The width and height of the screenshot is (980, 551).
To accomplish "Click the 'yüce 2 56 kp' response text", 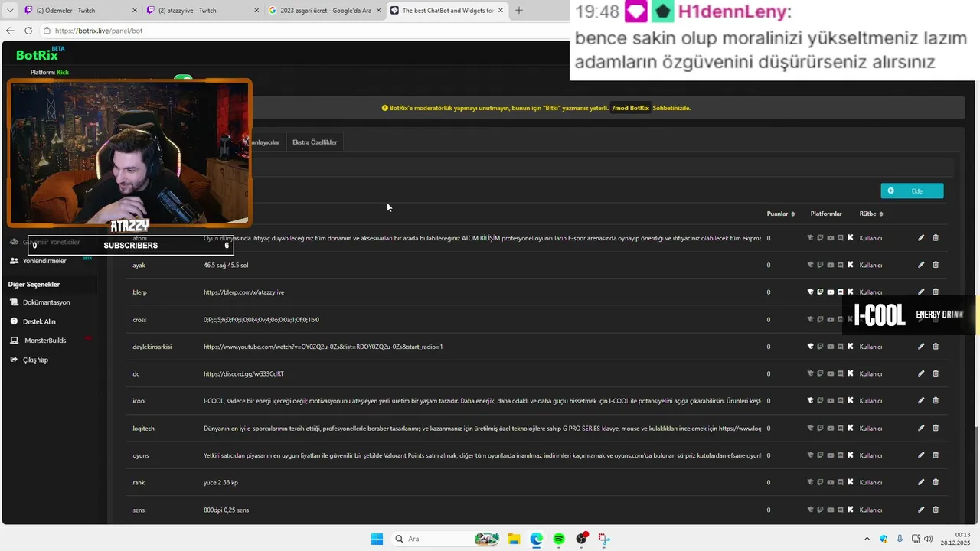I will (220, 483).
